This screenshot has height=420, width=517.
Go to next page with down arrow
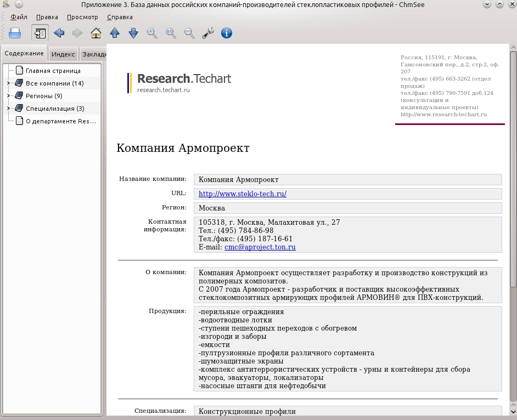tap(133, 33)
